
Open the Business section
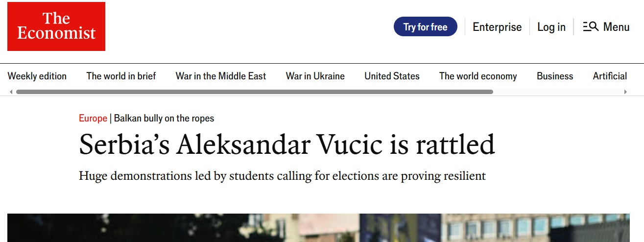[555, 76]
